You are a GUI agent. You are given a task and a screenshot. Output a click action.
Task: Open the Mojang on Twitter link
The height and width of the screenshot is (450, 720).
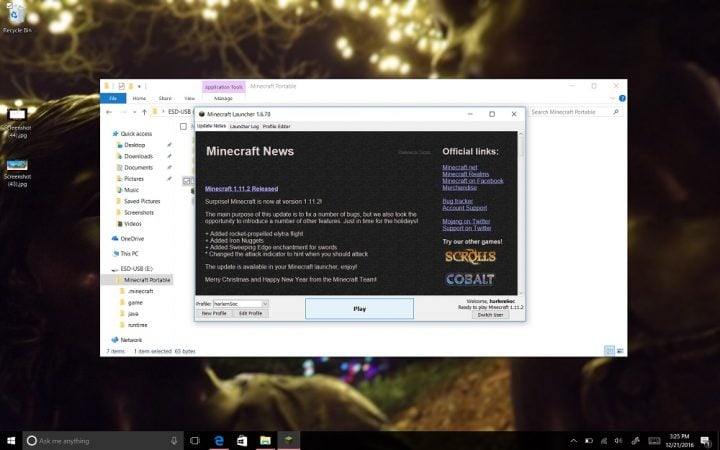pyautogui.click(x=466, y=221)
